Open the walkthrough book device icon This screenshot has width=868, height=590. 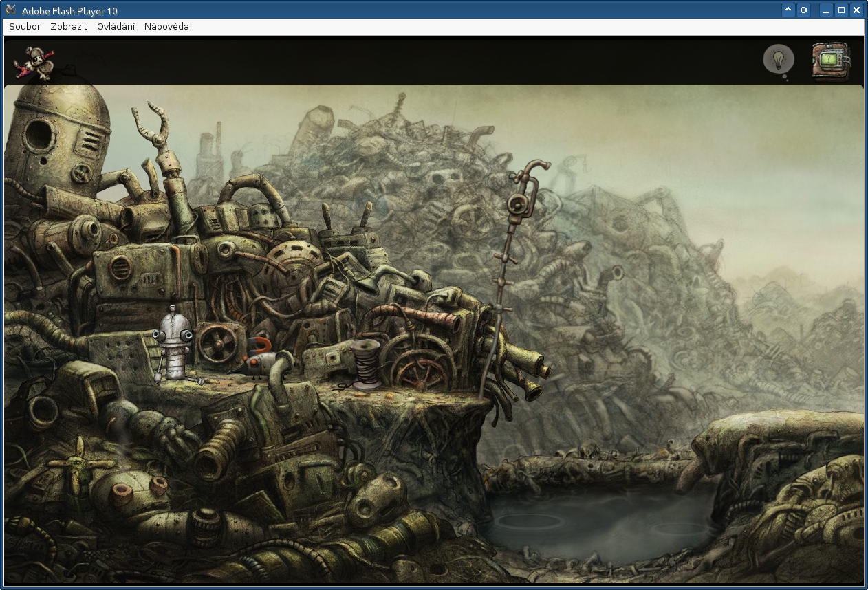click(x=831, y=61)
